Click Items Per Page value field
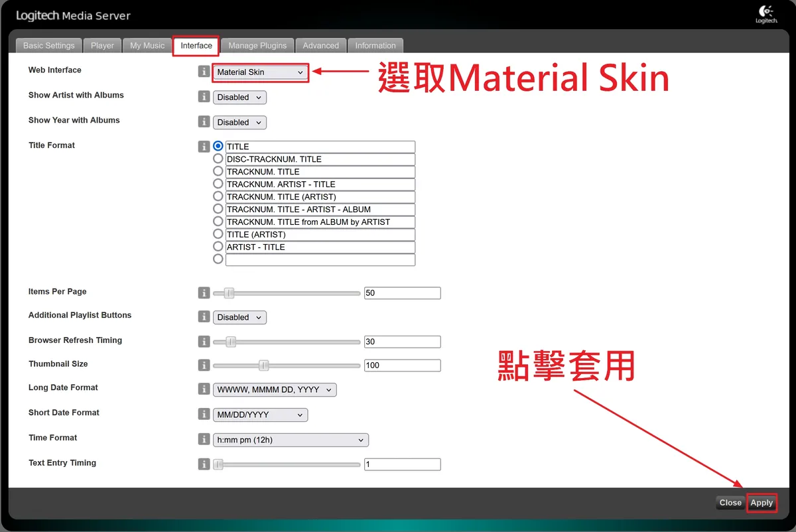 click(x=403, y=293)
